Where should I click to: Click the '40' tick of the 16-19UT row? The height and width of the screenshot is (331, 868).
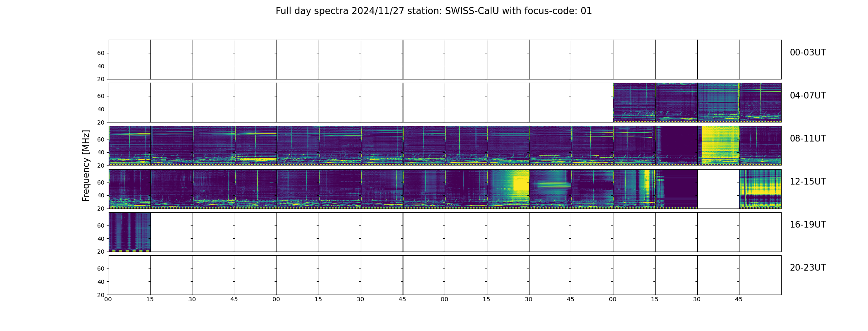(x=100, y=239)
